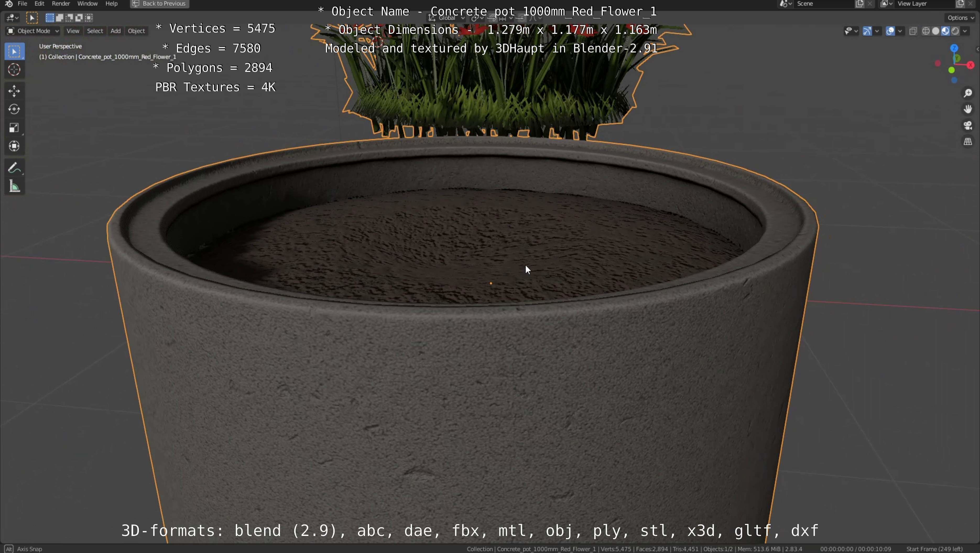
Task: Click the negative Y green gizmo dot
Action: click(951, 70)
